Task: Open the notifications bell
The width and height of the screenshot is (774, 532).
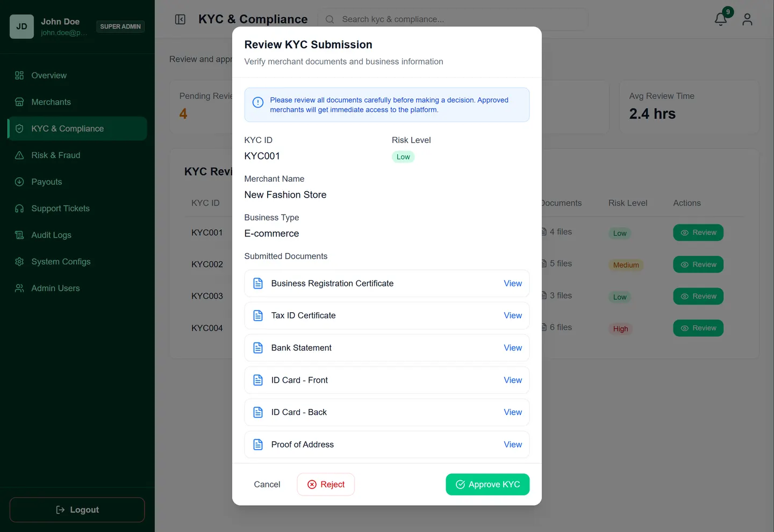Action: [x=721, y=19]
